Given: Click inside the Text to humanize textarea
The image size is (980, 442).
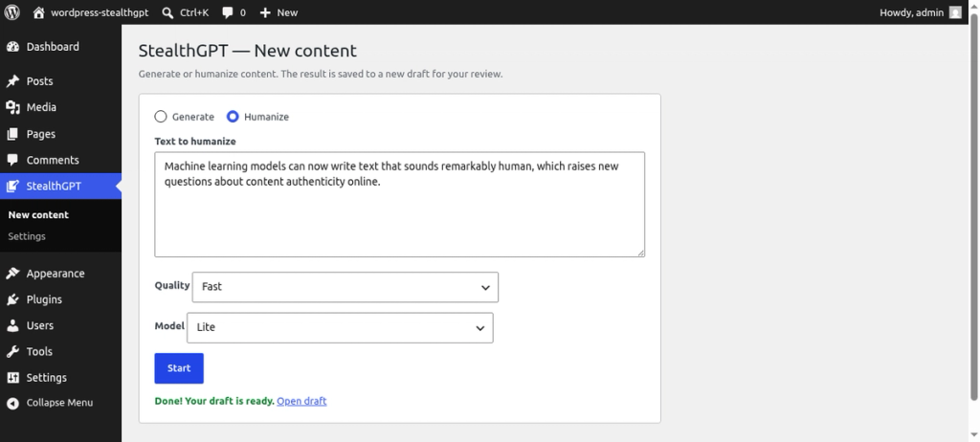Looking at the screenshot, I should click(x=399, y=205).
